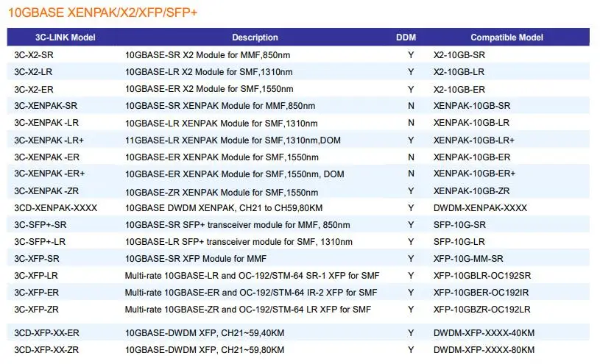
Task: Click the XFP-10GBLR-OC192SR compatible model
Action: [x=482, y=276]
